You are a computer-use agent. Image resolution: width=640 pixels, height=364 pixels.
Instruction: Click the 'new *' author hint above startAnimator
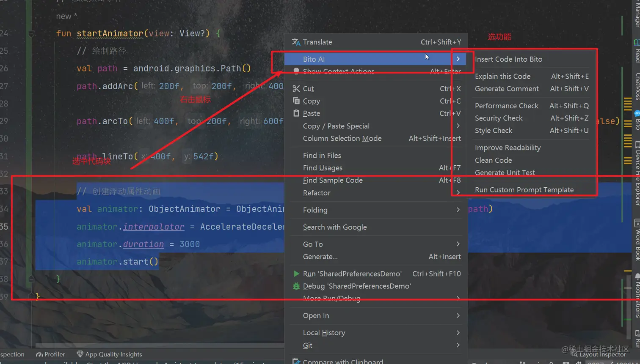[66, 16]
